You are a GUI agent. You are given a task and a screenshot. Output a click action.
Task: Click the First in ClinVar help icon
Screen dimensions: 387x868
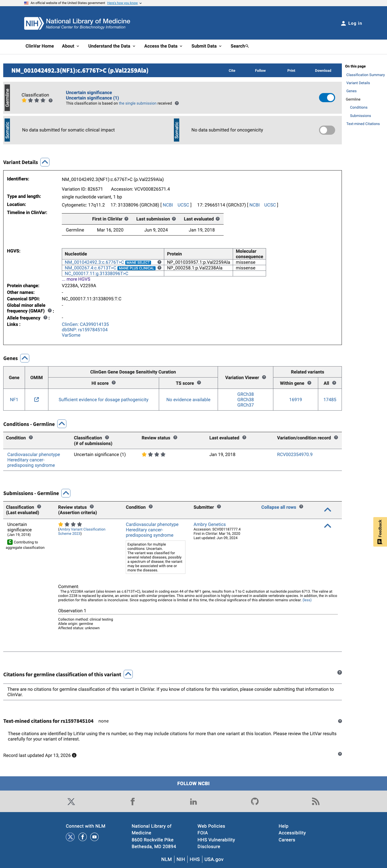click(126, 219)
